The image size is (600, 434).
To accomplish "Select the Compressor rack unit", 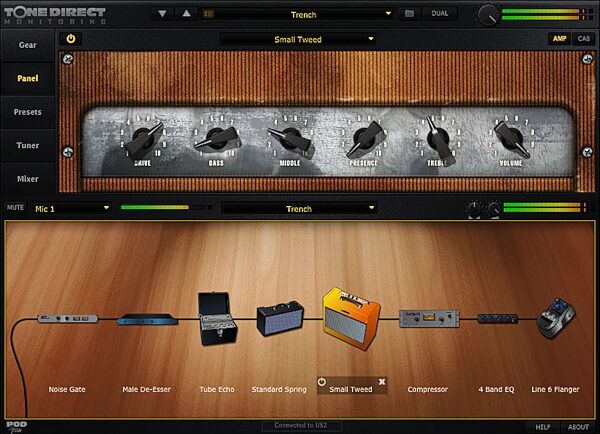I will pos(429,318).
